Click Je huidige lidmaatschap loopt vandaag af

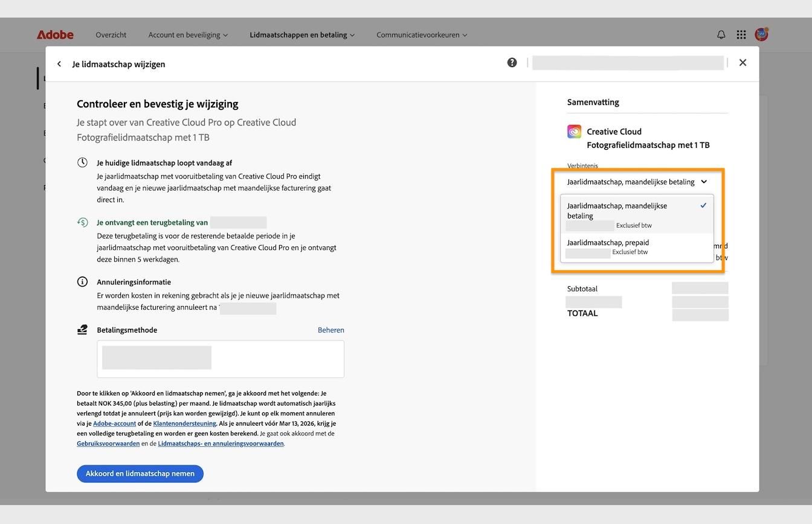click(164, 163)
